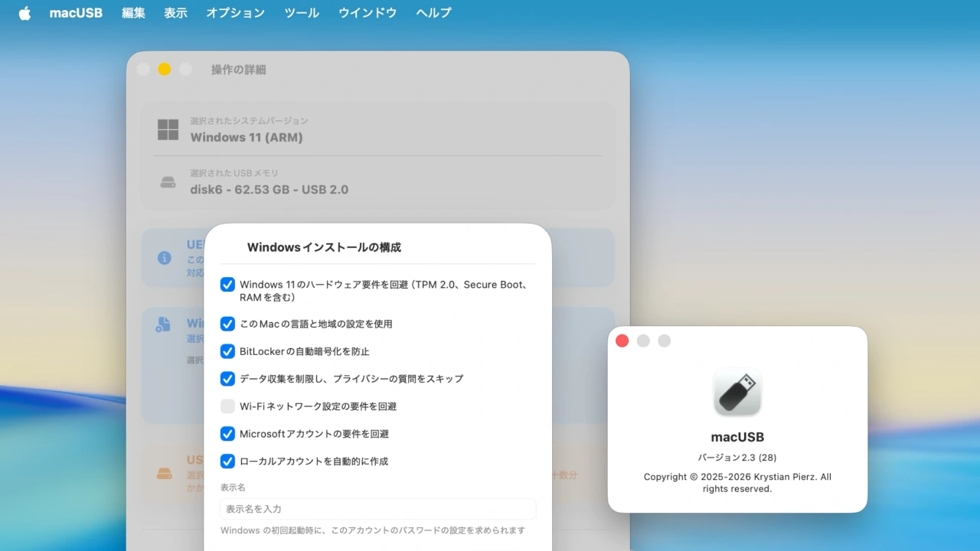980x551 pixels.
Task: Open the オプション menu
Action: (235, 13)
